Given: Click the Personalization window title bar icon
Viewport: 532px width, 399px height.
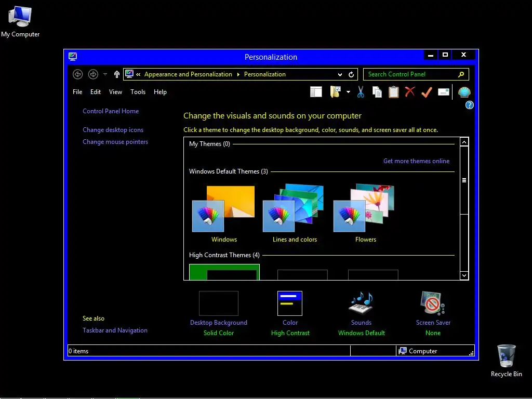Looking at the screenshot, I should click(73, 56).
